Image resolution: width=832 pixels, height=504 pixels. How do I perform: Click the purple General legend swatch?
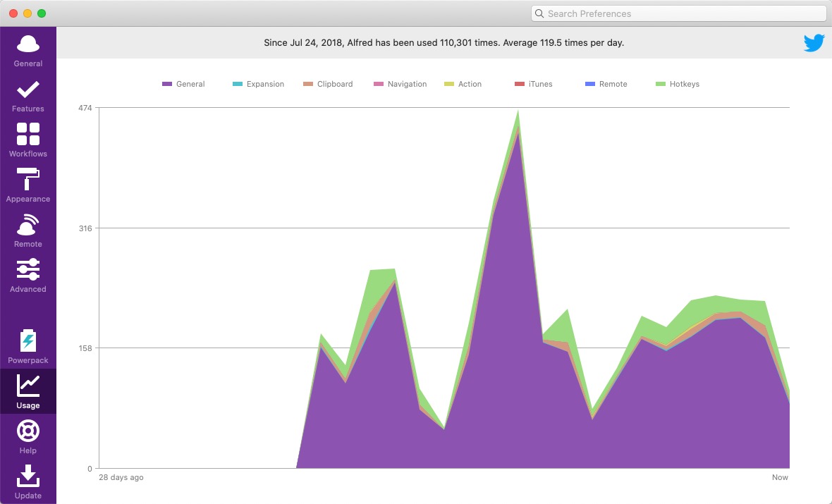pos(167,84)
